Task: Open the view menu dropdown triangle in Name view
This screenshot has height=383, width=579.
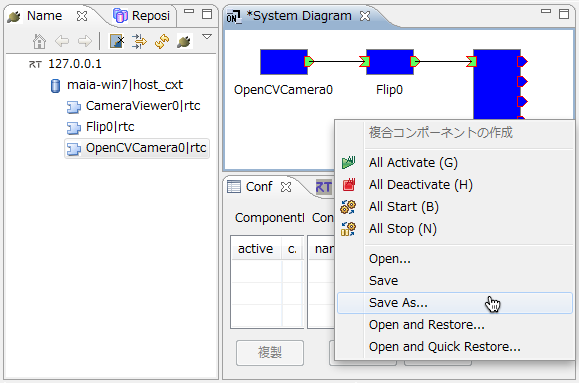Action: 207,37
